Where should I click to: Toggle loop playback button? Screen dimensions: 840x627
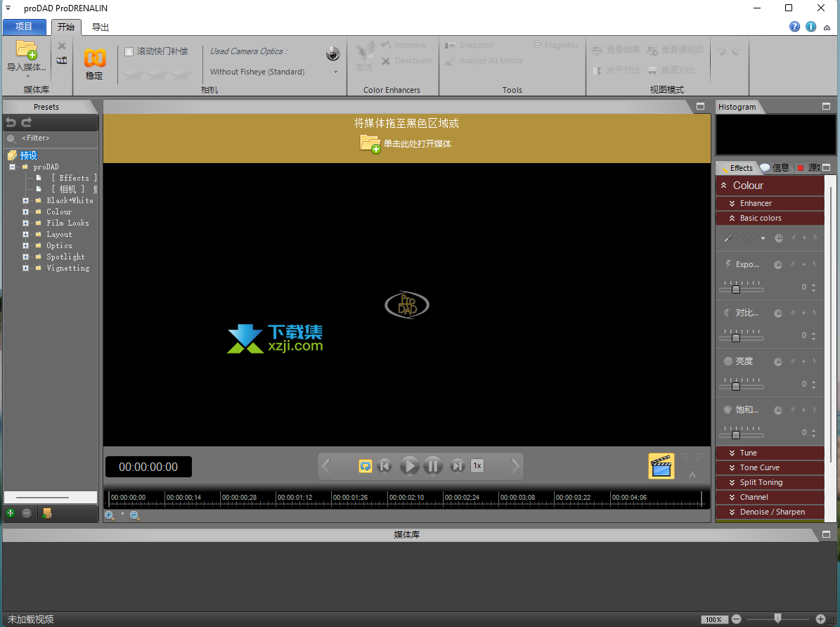click(x=366, y=466)
